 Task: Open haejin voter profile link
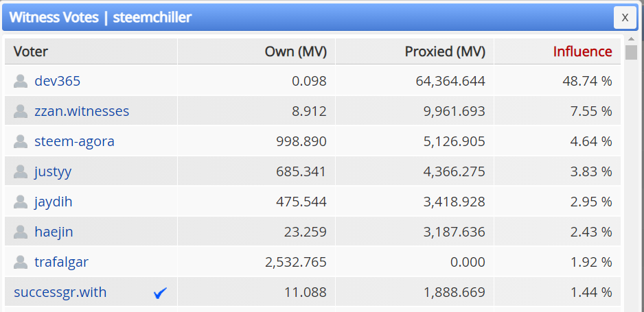54,232
